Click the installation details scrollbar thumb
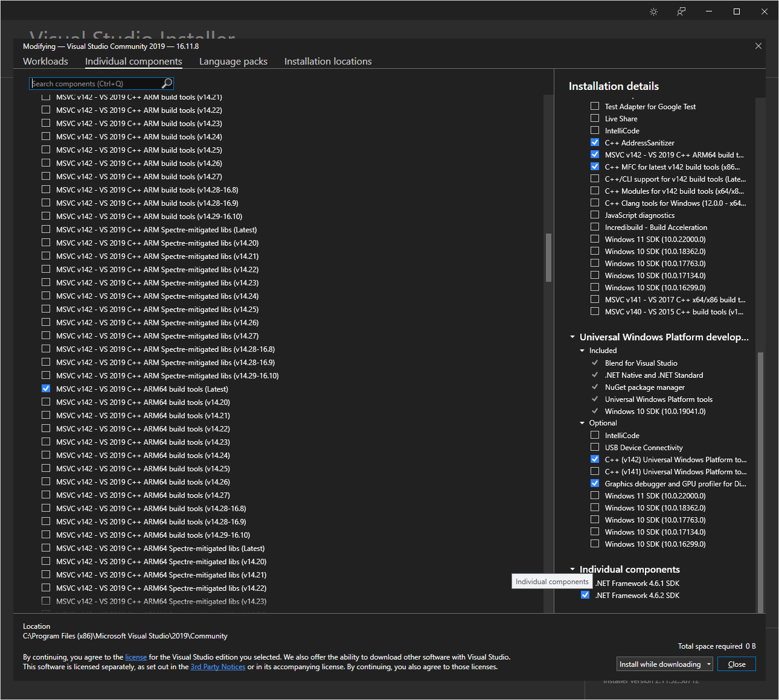Image resolution: width=779 pixels, height=700 pixels. pos(760,483)
